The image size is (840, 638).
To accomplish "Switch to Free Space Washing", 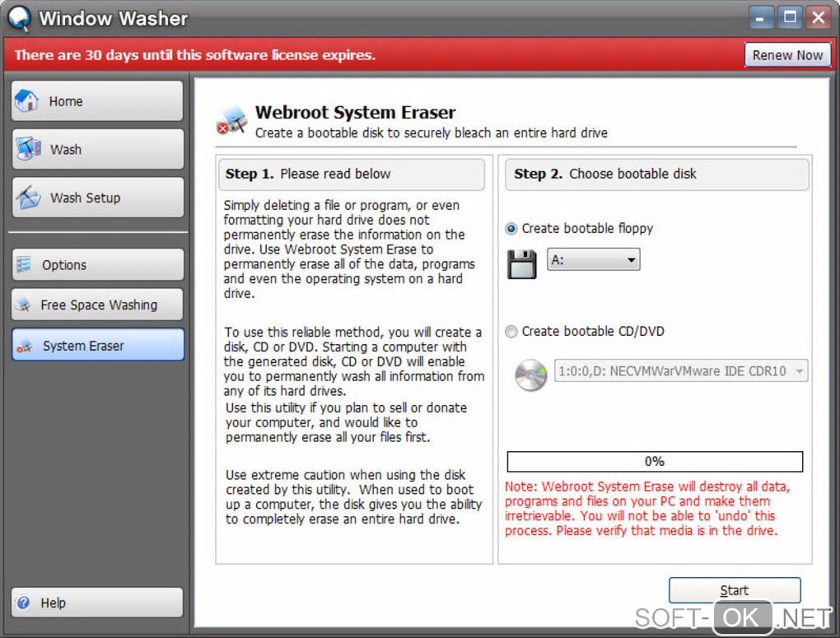I will click(x=97, y=305).
